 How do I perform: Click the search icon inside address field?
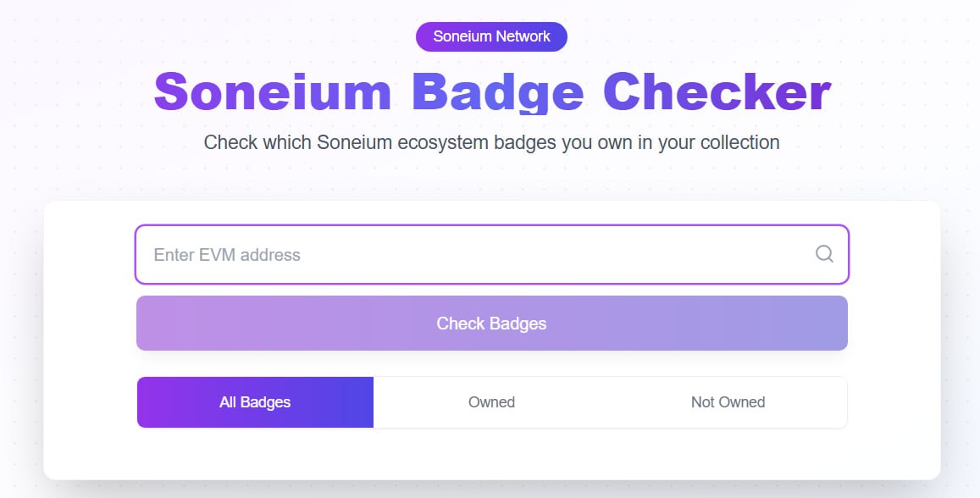[824, 254]
